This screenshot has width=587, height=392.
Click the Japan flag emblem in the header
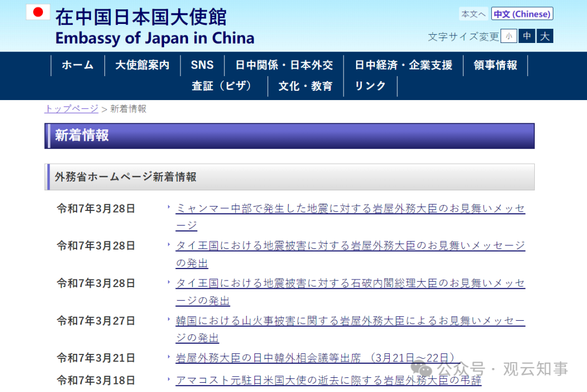pyautogui.click(x=38, y=11)
